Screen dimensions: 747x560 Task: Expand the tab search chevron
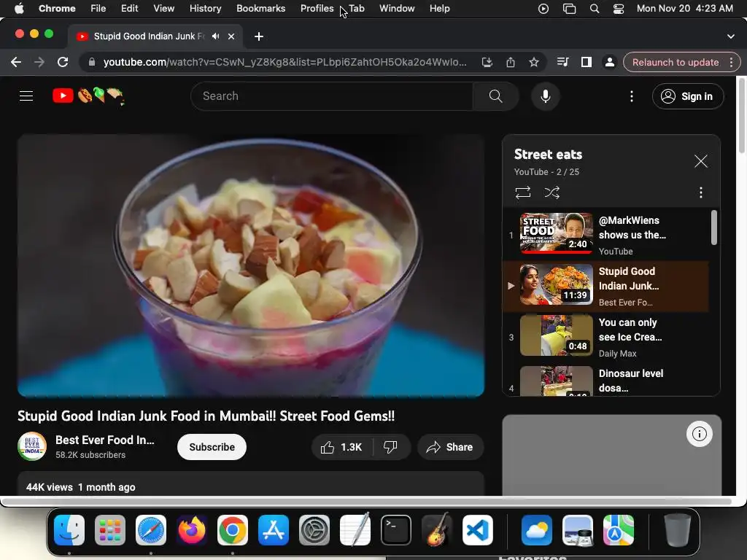pyautogui.click(x=731, y=36)
